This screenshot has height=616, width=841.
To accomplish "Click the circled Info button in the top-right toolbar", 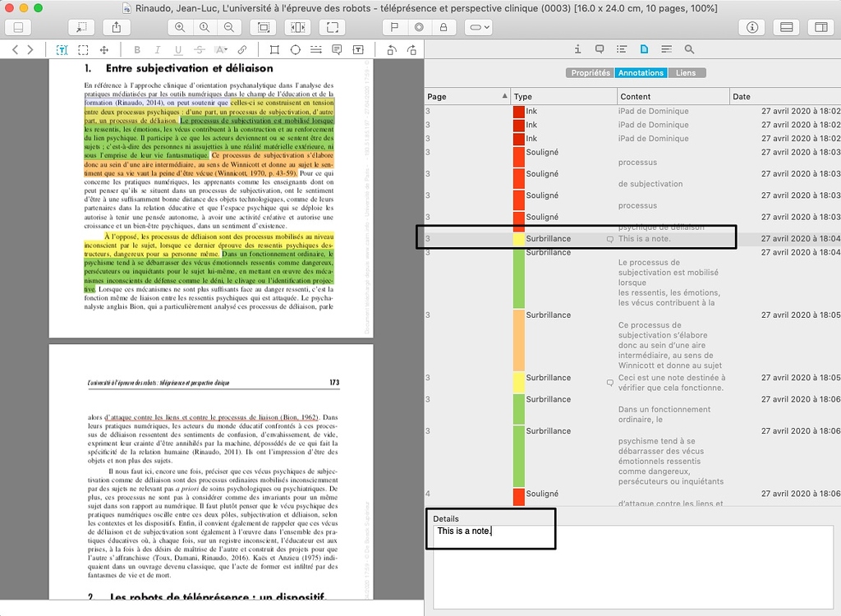I will coord(752,27).
